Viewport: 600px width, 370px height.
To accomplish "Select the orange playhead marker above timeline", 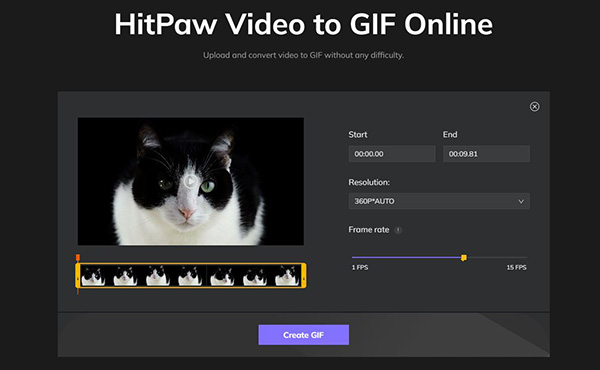I will pos(78,258).
